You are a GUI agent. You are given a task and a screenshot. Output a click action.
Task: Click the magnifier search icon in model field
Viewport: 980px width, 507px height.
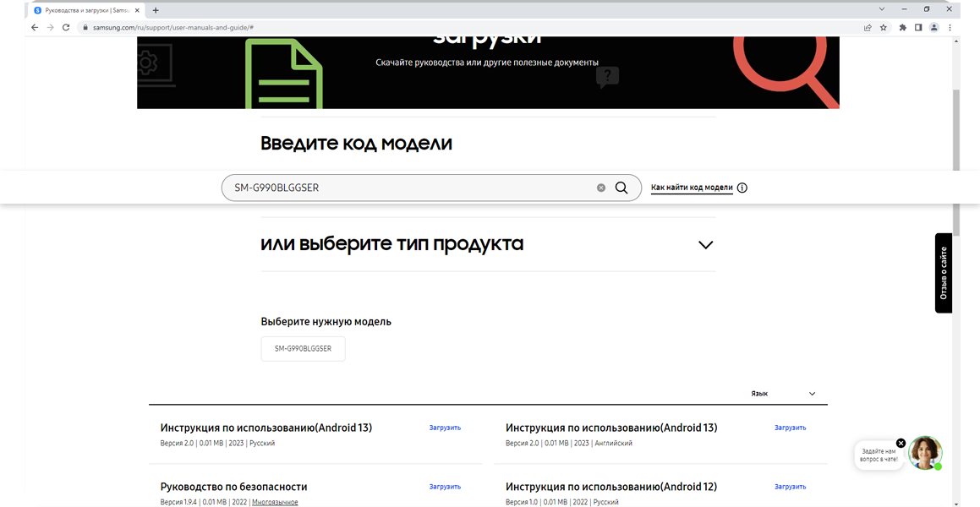621,188
